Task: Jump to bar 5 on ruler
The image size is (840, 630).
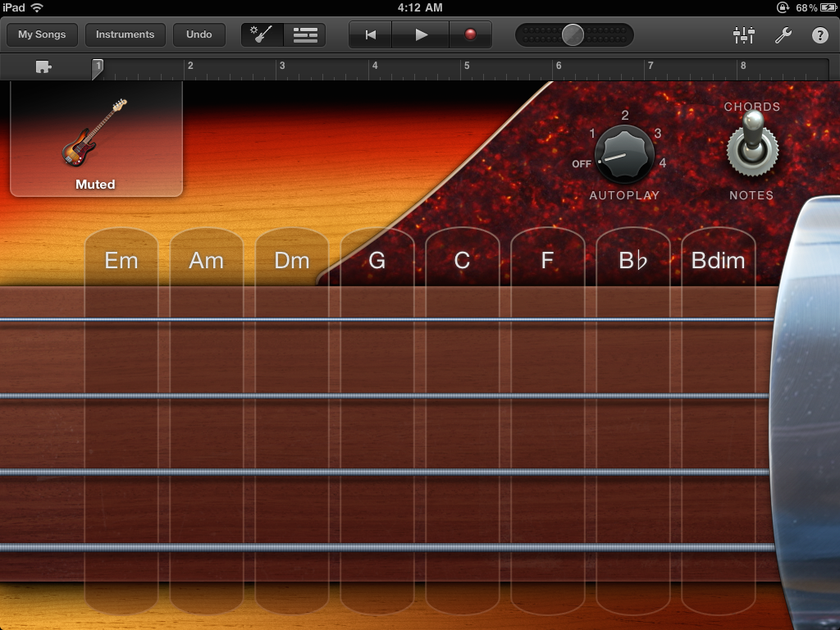Action: [x=467, y=66]
